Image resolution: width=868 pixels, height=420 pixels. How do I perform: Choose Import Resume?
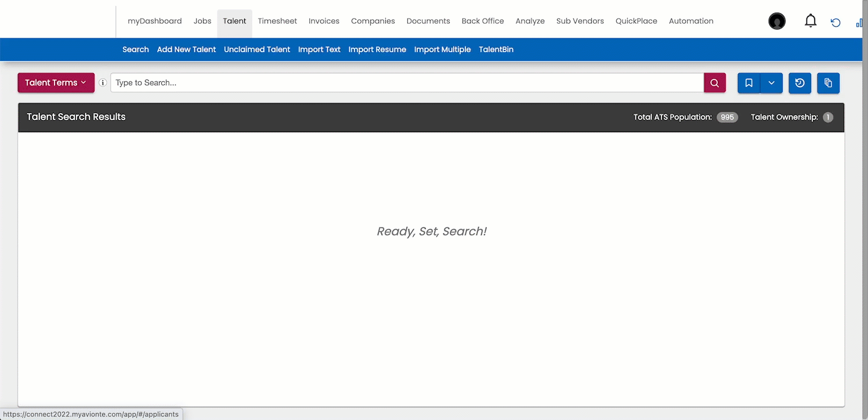click(x=377, y=49)
